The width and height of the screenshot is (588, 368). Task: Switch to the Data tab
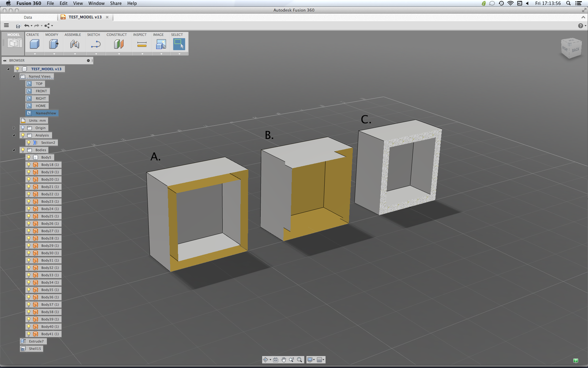point(28,17)
